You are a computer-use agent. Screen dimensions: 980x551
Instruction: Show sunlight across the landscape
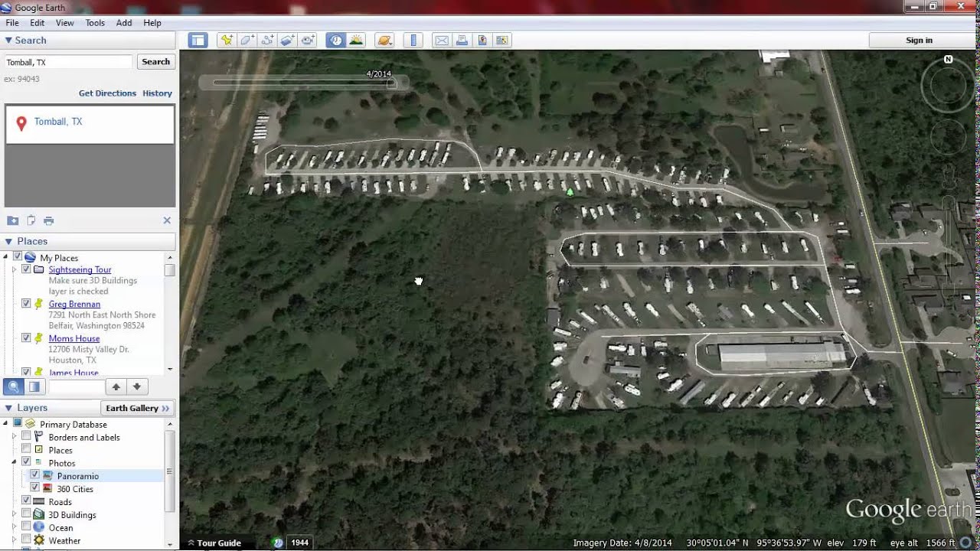tap(356, 41)
